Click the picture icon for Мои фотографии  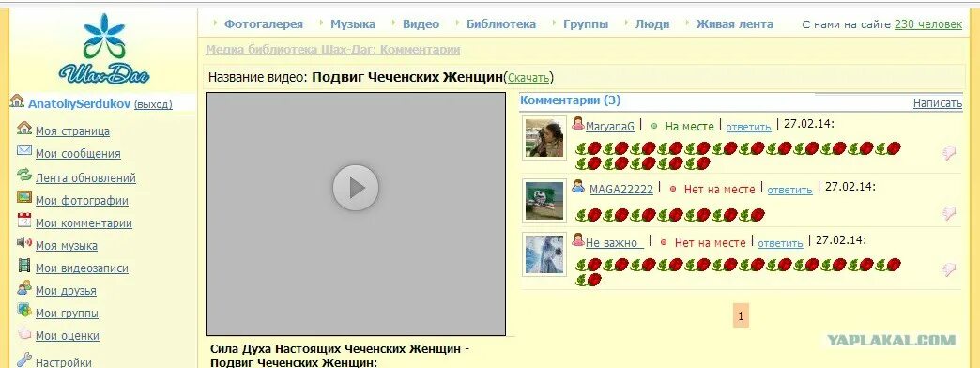click(24, 198)
